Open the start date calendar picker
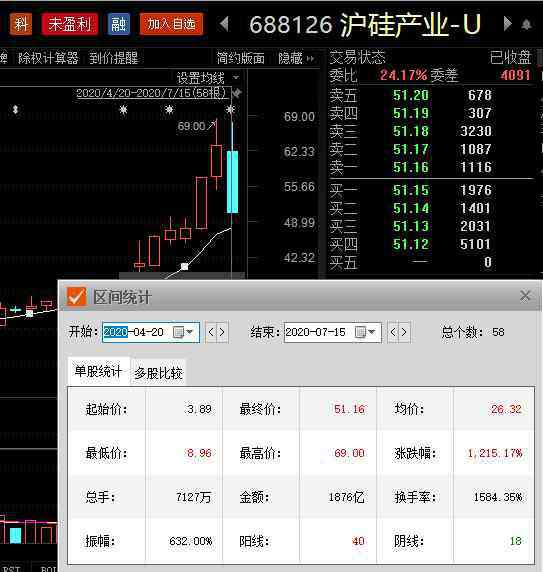 [183, 332]
